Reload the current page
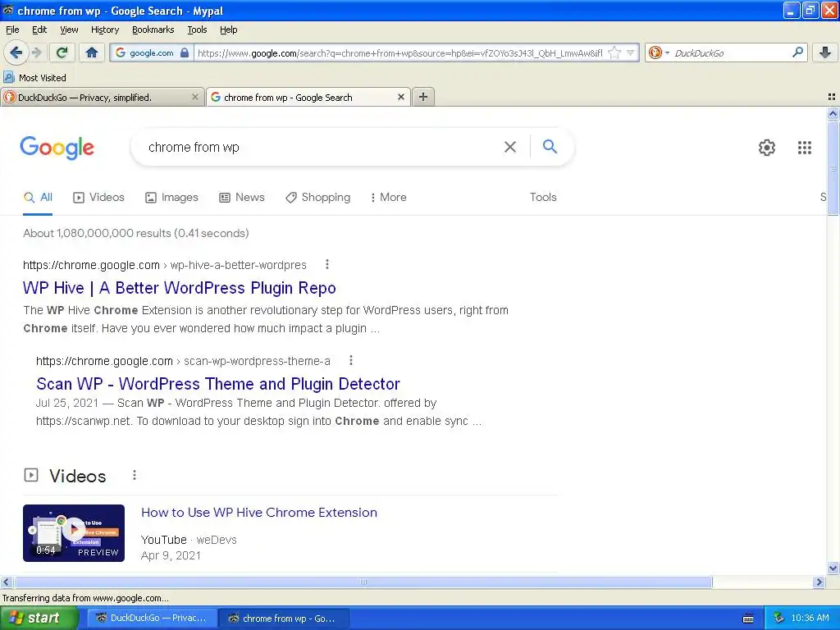Viewport: 840px width, 630px height. pyautogui.click(x=62, y=52)
